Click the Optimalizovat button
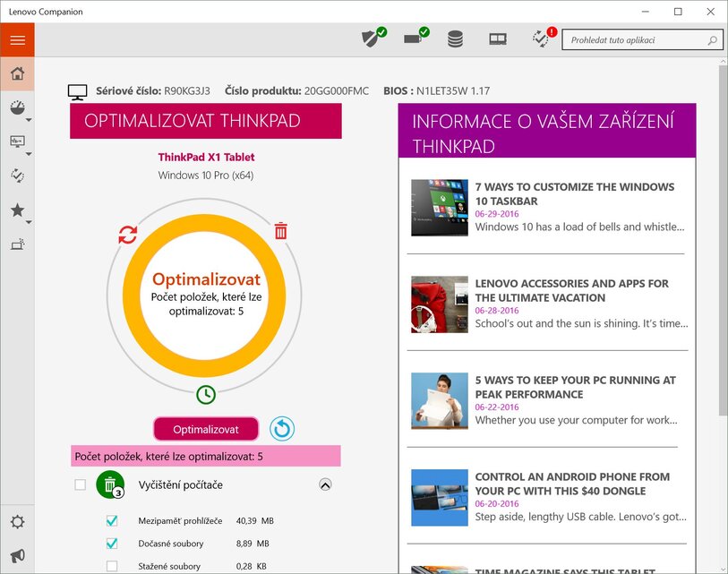This screenshot has width=728, height=574. coord(206,429)
